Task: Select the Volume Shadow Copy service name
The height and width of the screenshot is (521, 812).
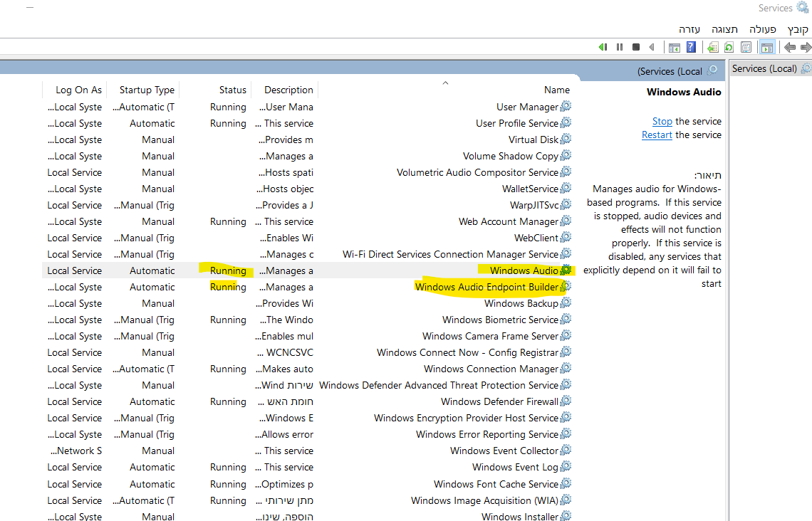Action: click(x=510, y=156)
